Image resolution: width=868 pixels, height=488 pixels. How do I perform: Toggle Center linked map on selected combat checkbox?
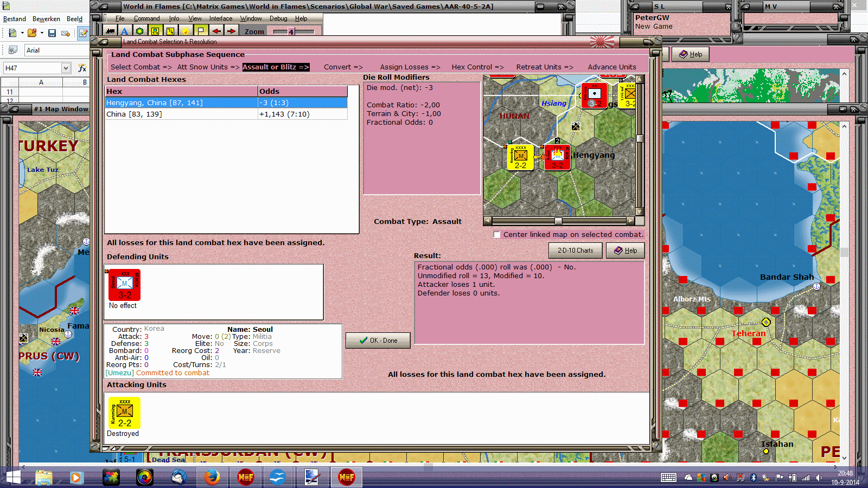(497, 235)
